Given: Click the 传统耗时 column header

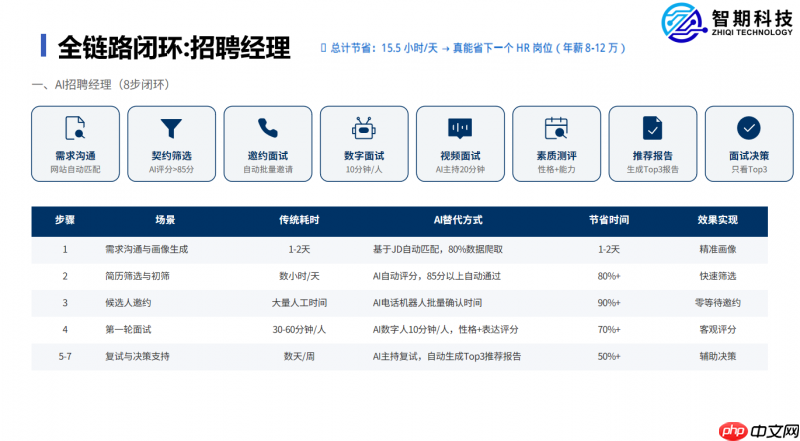Looking at the screenshot, I should coord(299,220).
